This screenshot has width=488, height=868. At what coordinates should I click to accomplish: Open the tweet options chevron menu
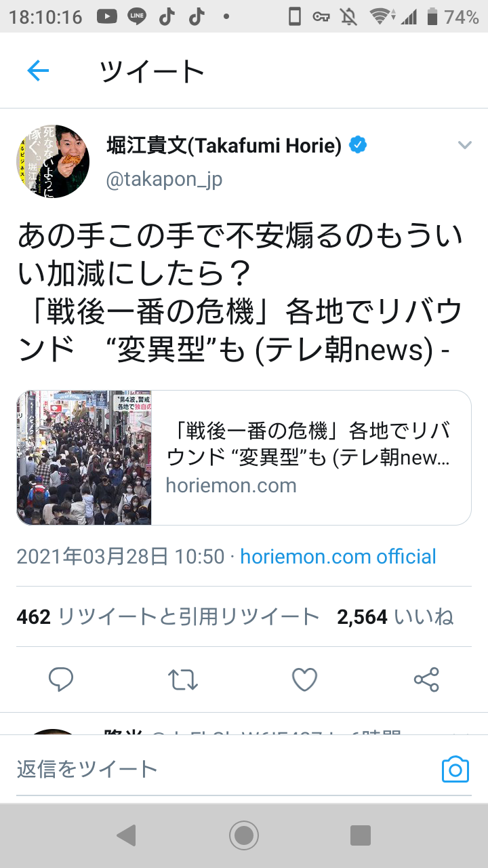[x=464, y=145]
